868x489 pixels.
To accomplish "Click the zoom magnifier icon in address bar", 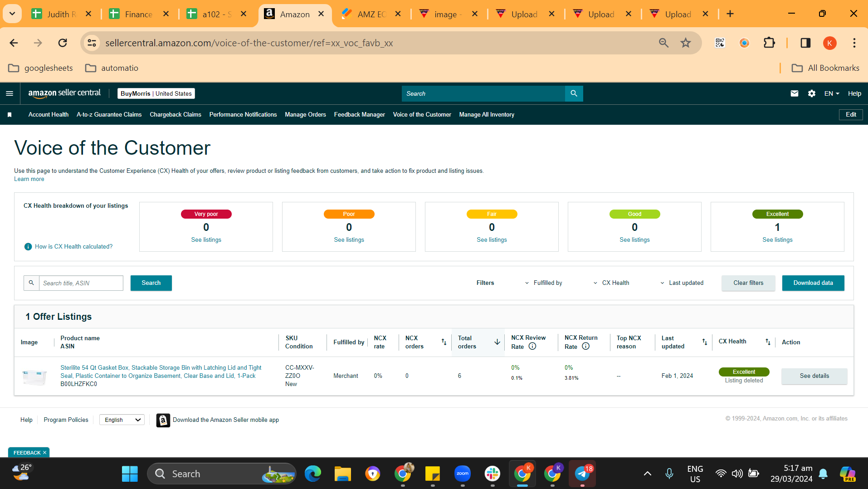I will [x=663, y=43].
